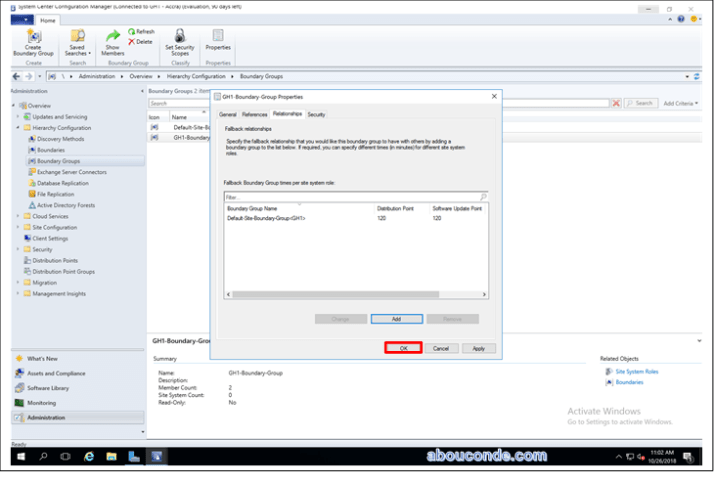Open Set Security Scopes in ribbon

pos(180,36)
